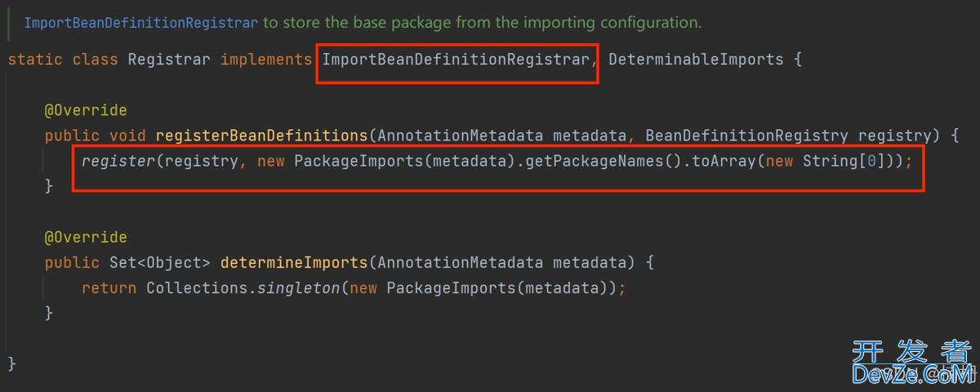This screenshot has width=980, height=392.
Task: Click the DevZe.CoM watermark logo
Action: [912, 363]
